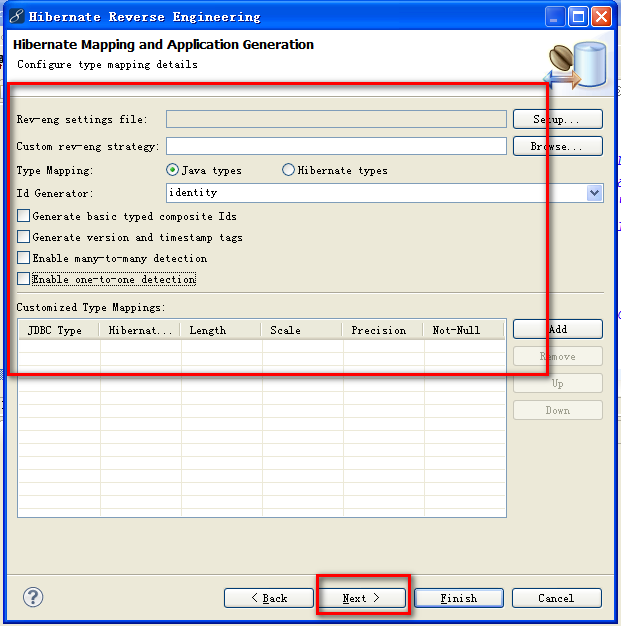Click Add for customized type mappings
Screen dimensions: 621x626
558,329
